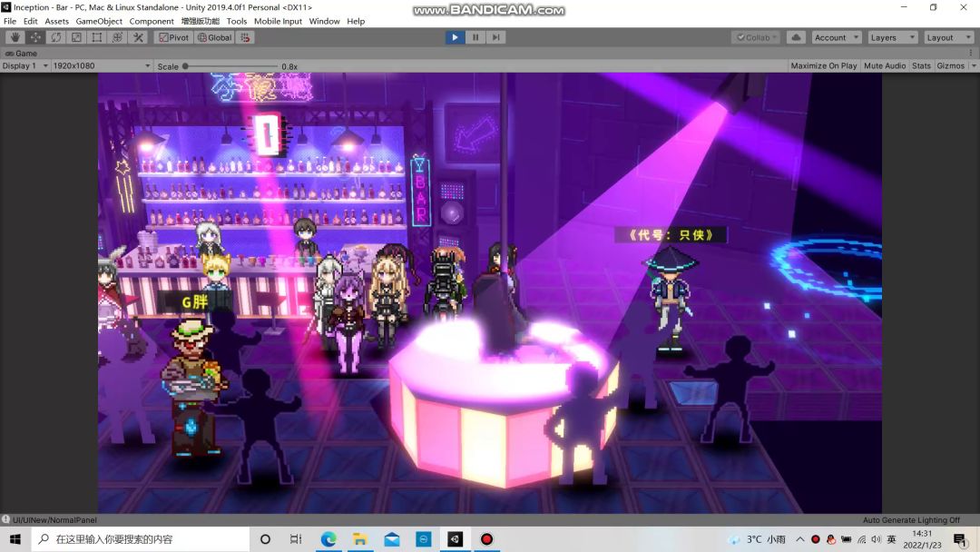980x552 pixels.
Task: Pause the game playback
Action: coord(475,37)
